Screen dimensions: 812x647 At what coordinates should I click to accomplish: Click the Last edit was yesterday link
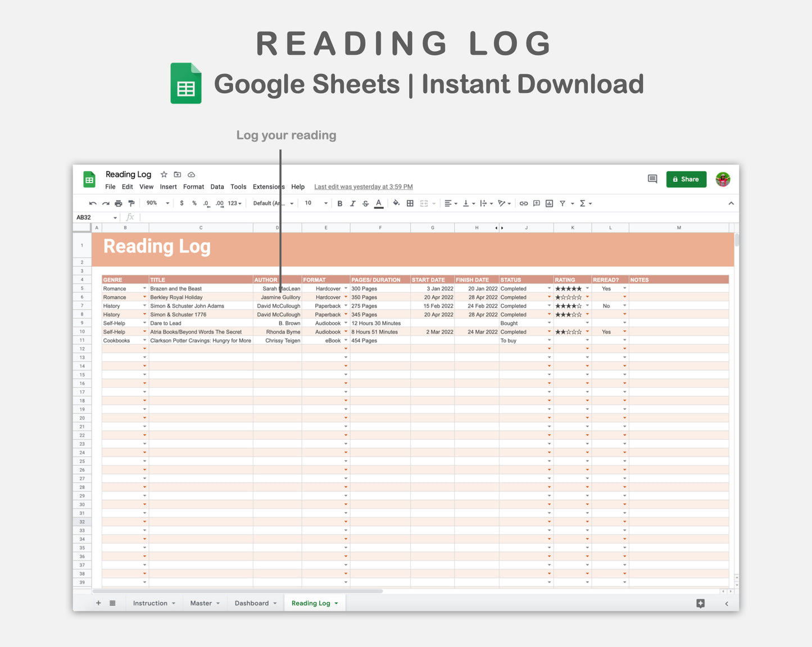pos(363,186)
